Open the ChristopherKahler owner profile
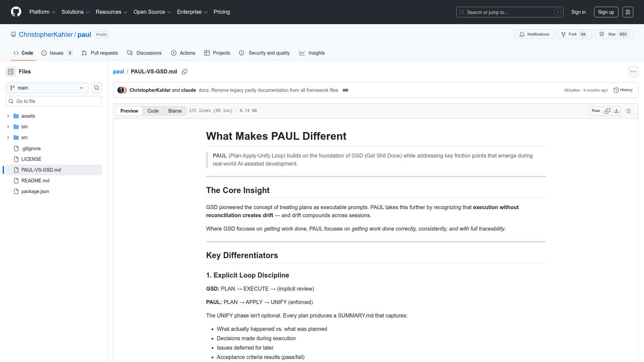Image resolution: width=644 pixels, height=362 pixels. 46,35
